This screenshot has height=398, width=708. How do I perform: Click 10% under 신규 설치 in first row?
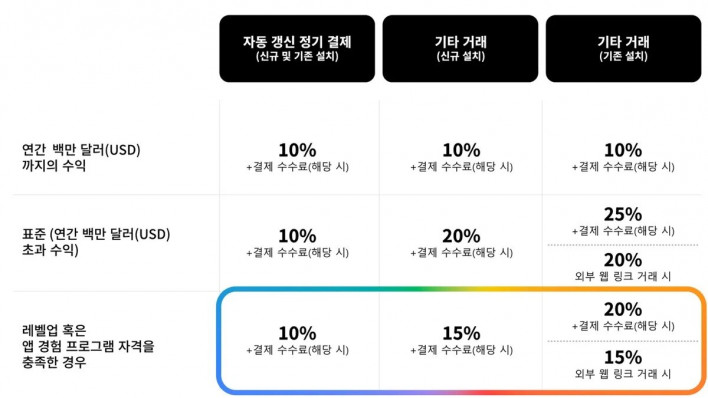coord(461,150)
